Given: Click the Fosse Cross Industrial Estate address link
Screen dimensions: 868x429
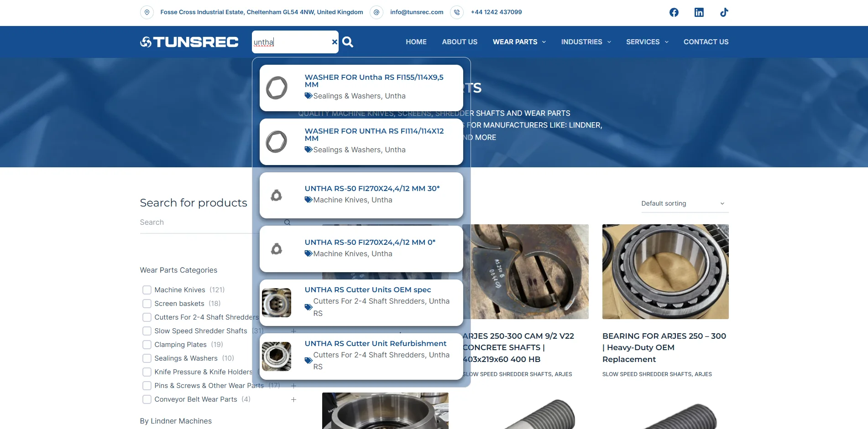Looking at the screenshot, I should coord(261,12).
